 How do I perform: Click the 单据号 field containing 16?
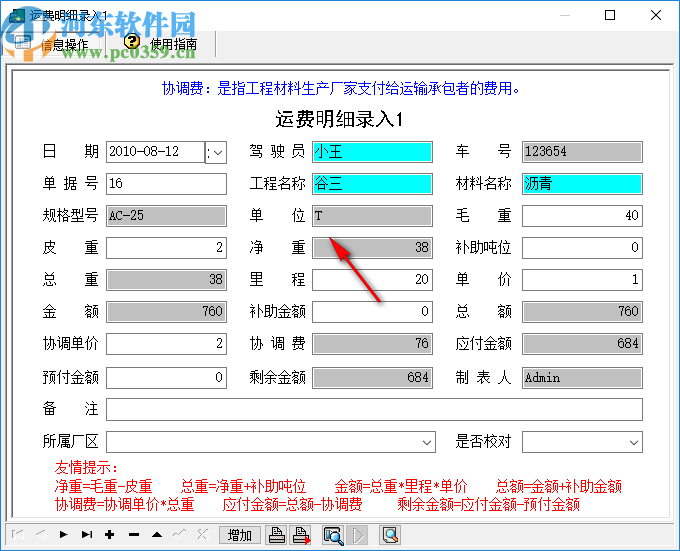[166, 184]
